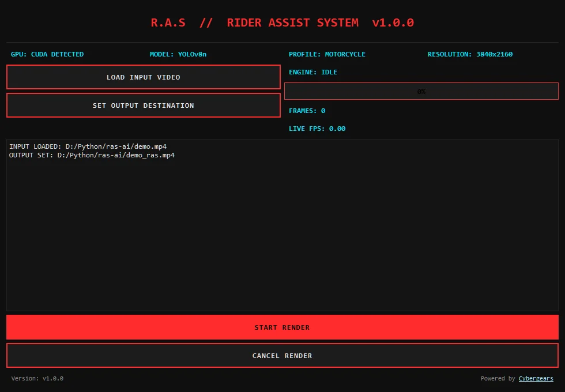This screenshot has width=565, height=392.
Task: Start rendering with START RENDER
Action: tap(282, 327)
